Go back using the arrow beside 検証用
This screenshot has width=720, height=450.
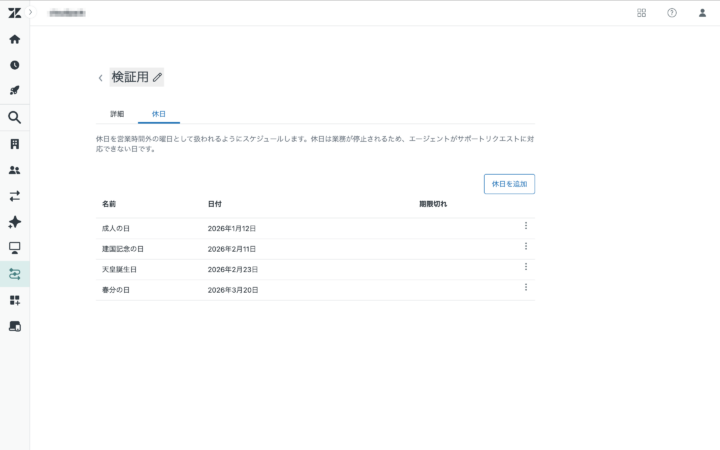pos(100,78)
